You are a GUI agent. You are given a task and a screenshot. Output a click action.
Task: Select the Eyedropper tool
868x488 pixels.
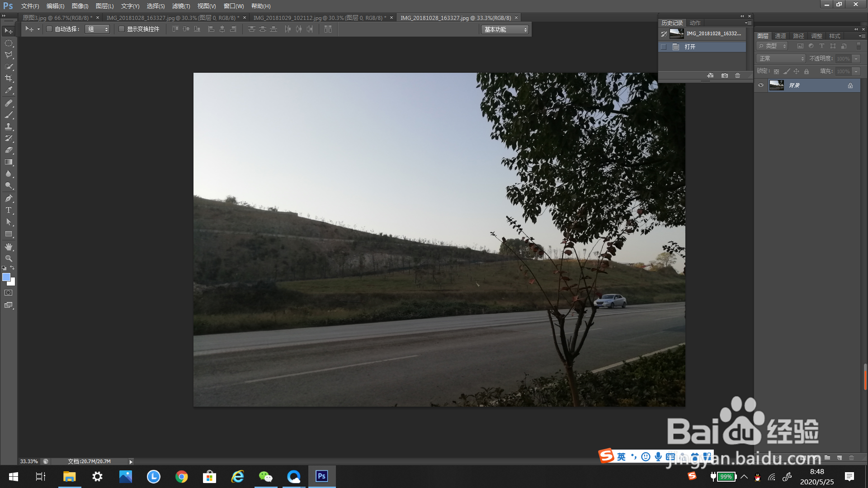click(x=9, y=90)
